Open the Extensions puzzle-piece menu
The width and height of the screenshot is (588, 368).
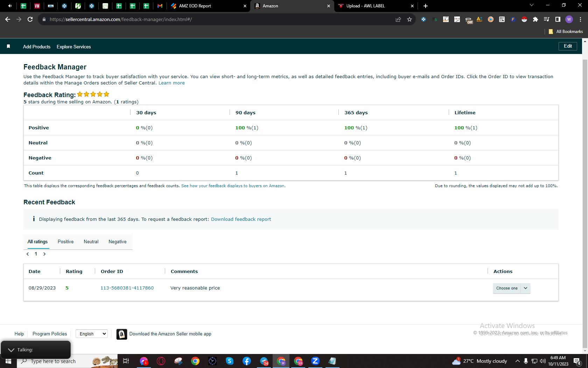(535, 19)
